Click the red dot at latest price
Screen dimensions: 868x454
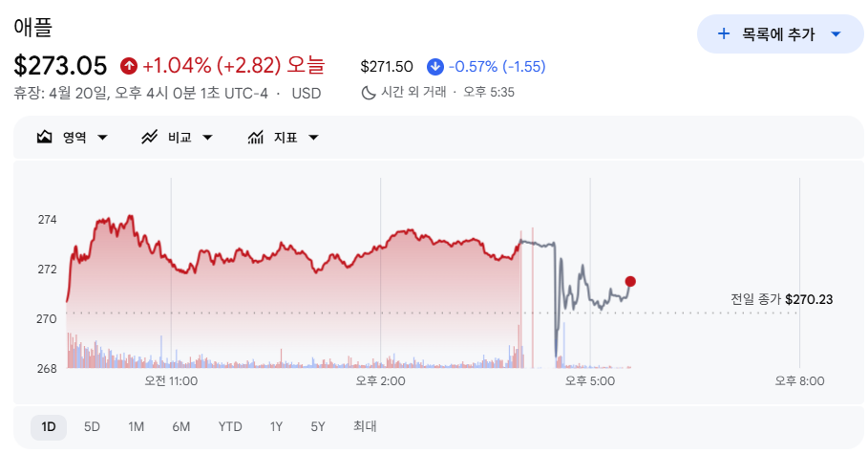[630, 282]
